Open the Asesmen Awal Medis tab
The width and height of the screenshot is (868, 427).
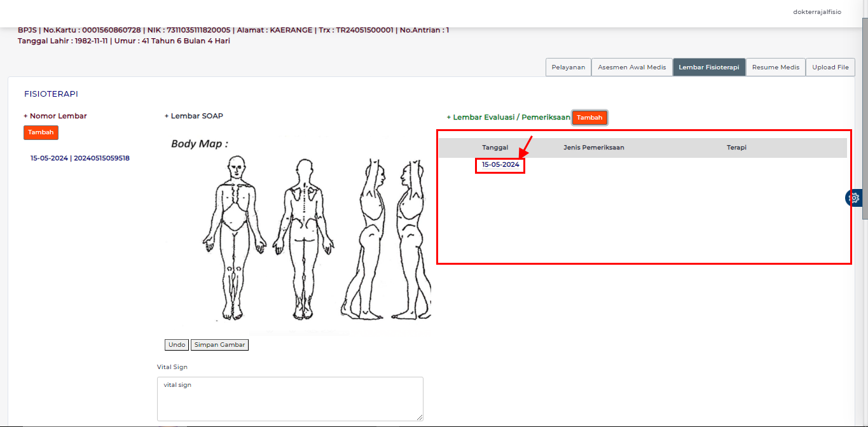coord(631,66)
